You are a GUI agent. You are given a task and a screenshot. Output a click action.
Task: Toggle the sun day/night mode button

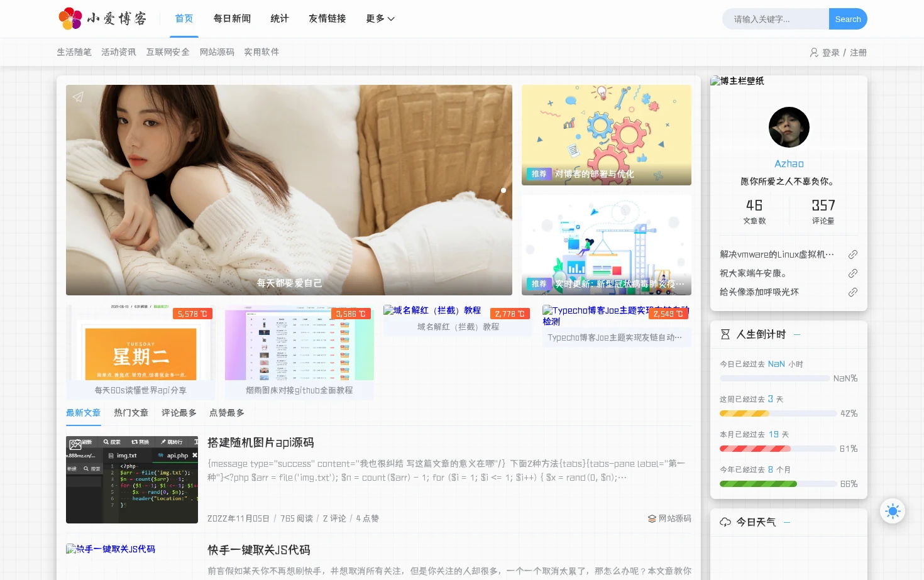point(893,511)
